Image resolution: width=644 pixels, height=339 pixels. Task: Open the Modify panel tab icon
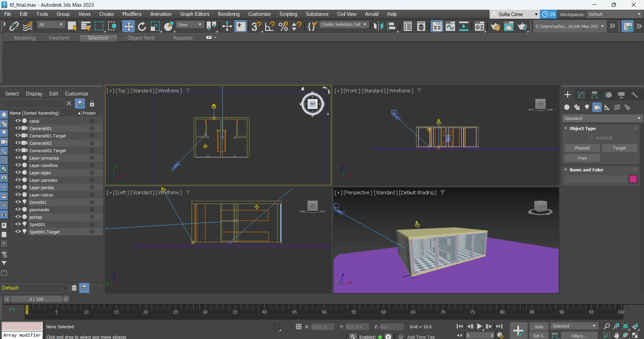pos(581,95)
